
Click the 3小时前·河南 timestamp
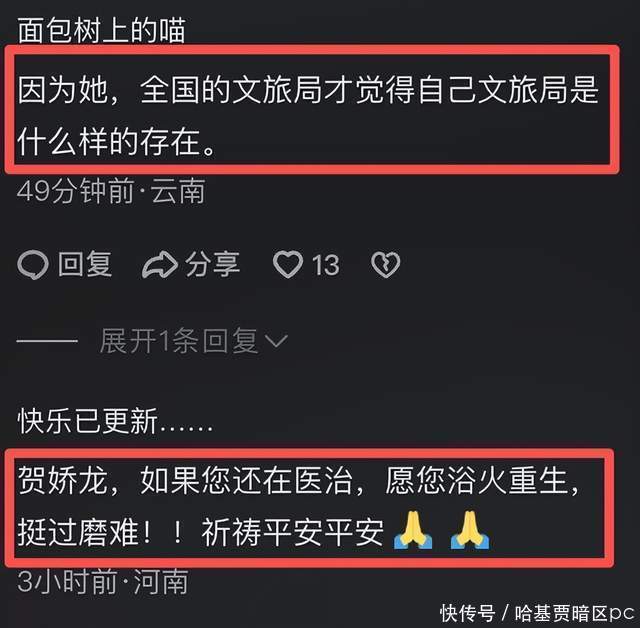103,581
